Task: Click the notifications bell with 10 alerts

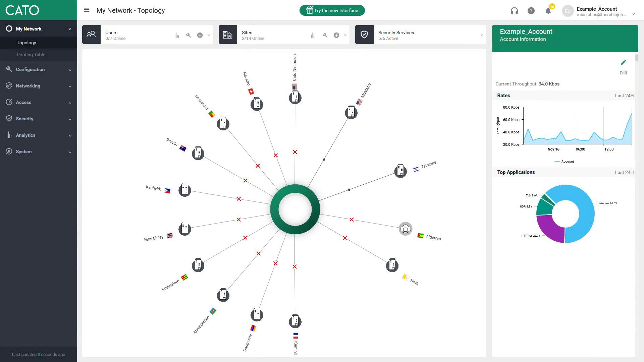Action: point(548,10)
